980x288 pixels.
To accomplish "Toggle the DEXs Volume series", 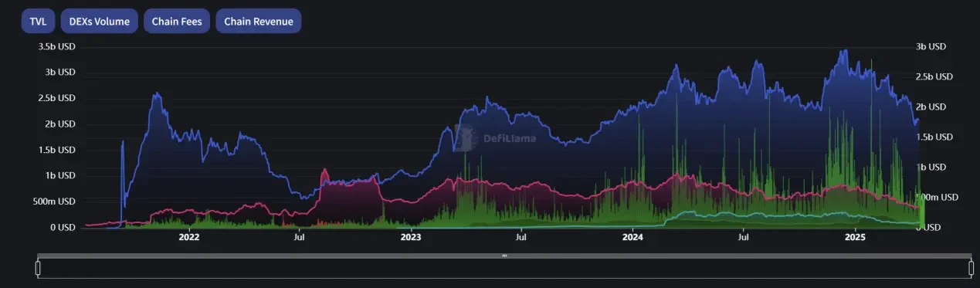I will tap(99, 21).
